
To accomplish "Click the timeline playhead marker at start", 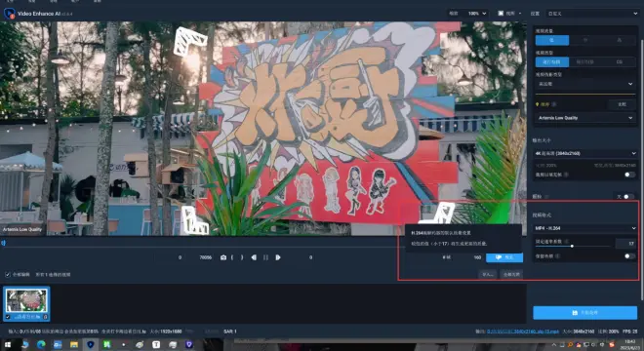I will coord(3,243).
